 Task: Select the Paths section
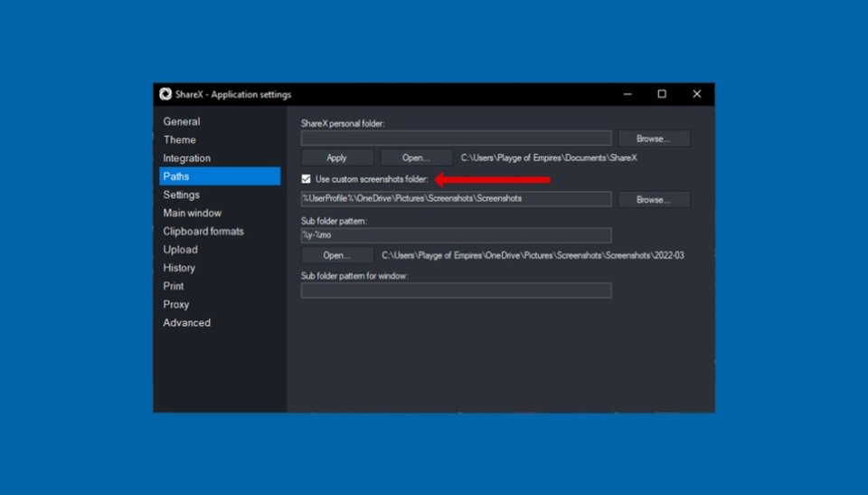click(220, 176)
